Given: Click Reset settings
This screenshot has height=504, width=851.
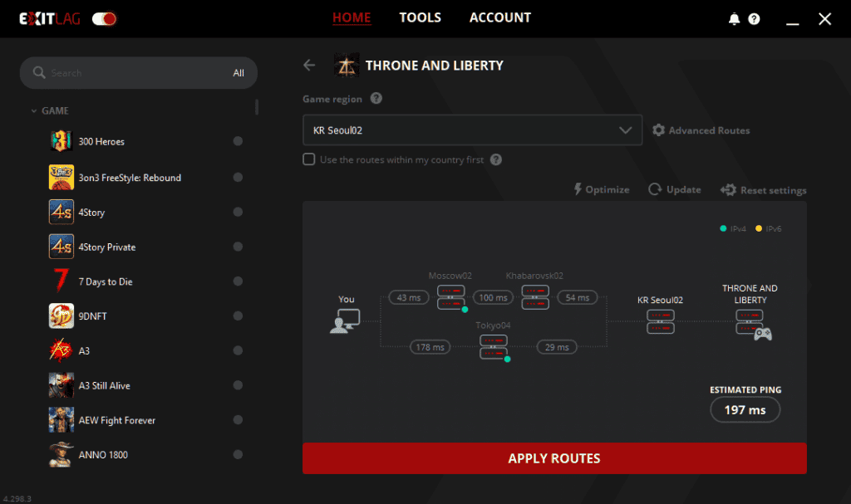Looking at the screenshot, I should click(763, 190).
